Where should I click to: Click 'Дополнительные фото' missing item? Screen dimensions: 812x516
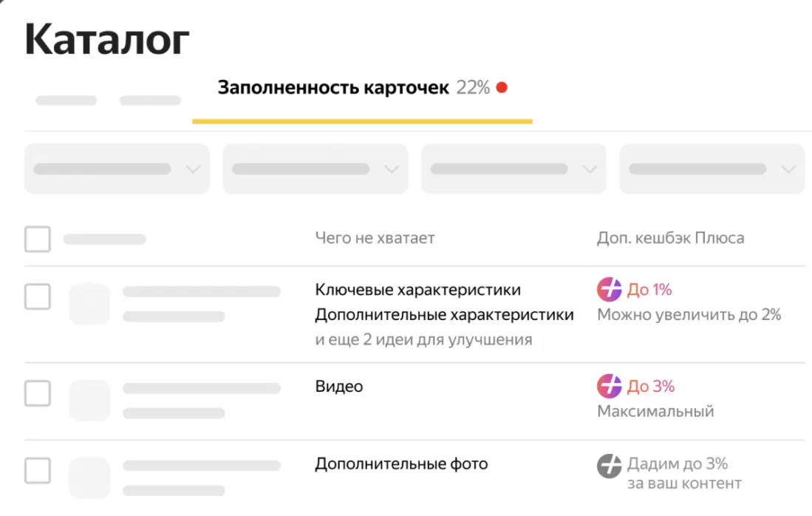click(401, 464)
